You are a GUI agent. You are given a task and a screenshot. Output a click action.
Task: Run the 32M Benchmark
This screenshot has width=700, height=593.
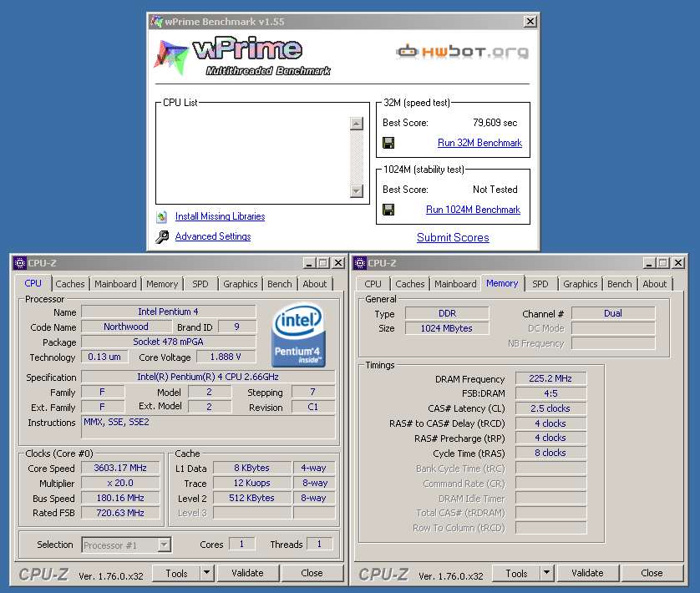pos(480,143)
